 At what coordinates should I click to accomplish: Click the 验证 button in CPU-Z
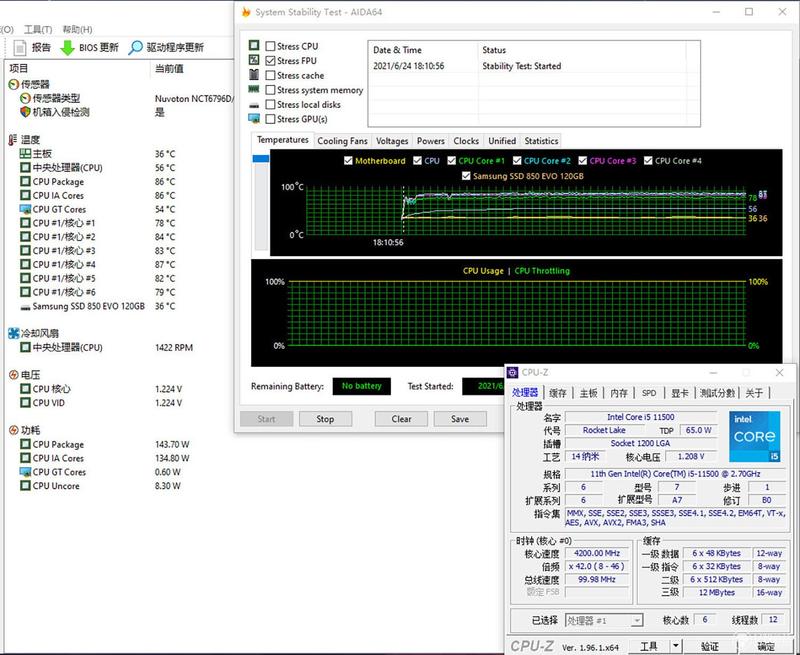[709, 647]
